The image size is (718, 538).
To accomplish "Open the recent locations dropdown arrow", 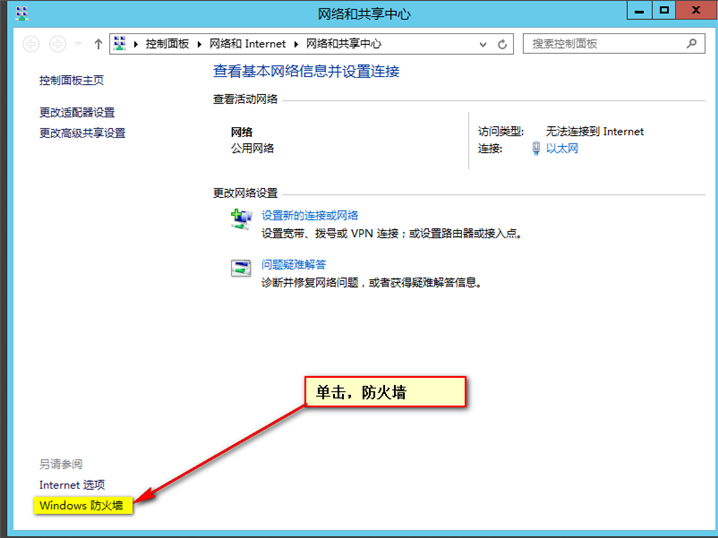I will point(78,44).
